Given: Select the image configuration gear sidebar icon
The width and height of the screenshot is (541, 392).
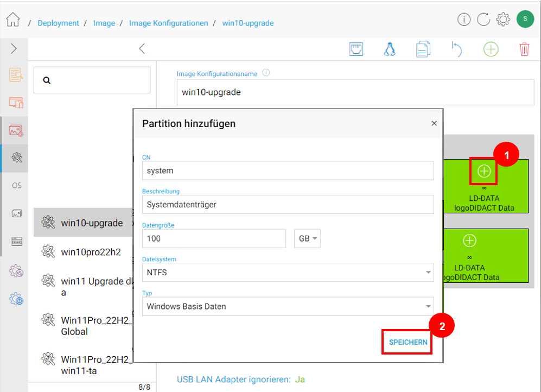Looking at the screenshot, I should (x=17, y=157).
